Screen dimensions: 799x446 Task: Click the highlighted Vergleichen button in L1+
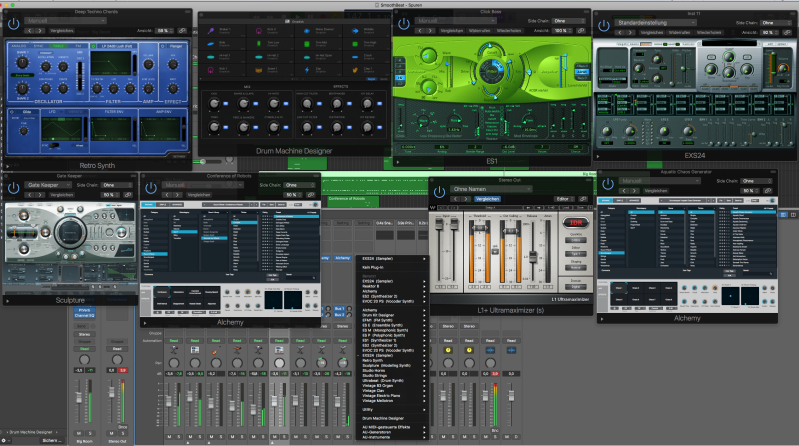coord(488,199)
